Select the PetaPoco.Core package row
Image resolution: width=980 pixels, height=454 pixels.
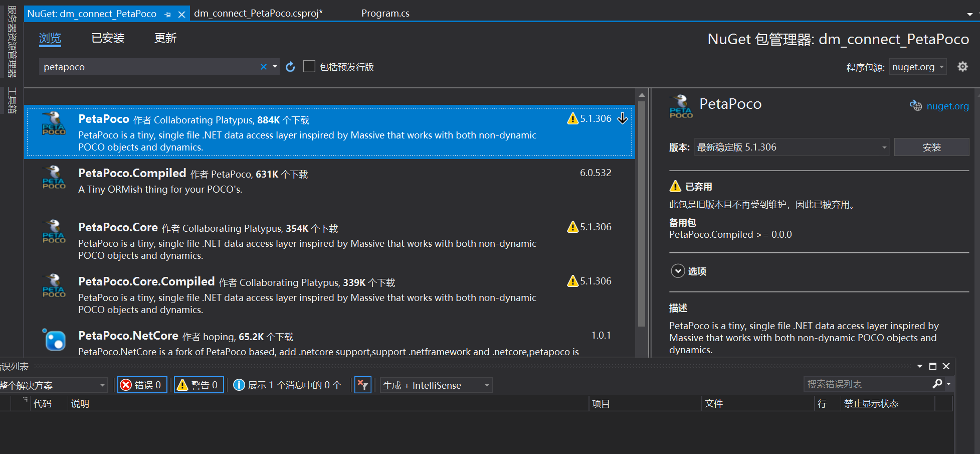(x=329, y=240)
